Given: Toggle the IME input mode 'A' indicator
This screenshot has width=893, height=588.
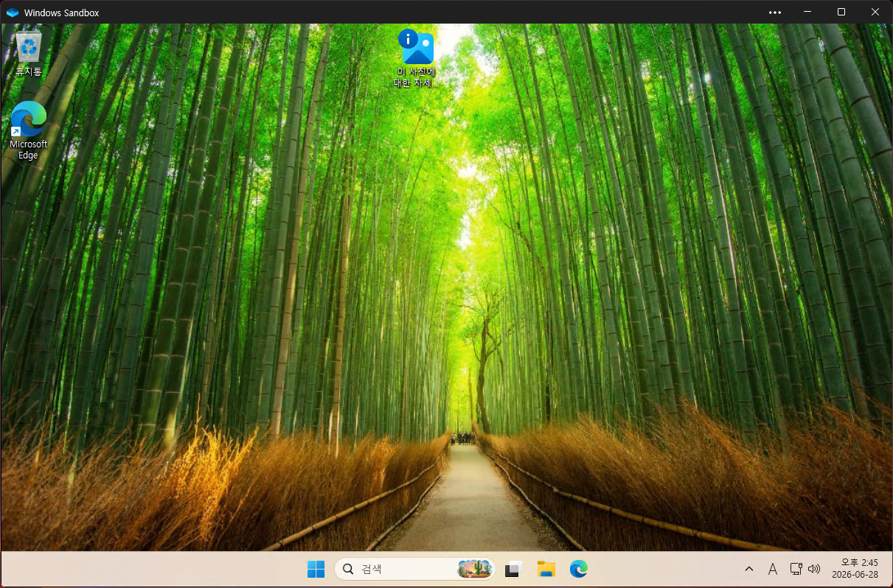Looking at the screenshot, I should coord(773,569).
